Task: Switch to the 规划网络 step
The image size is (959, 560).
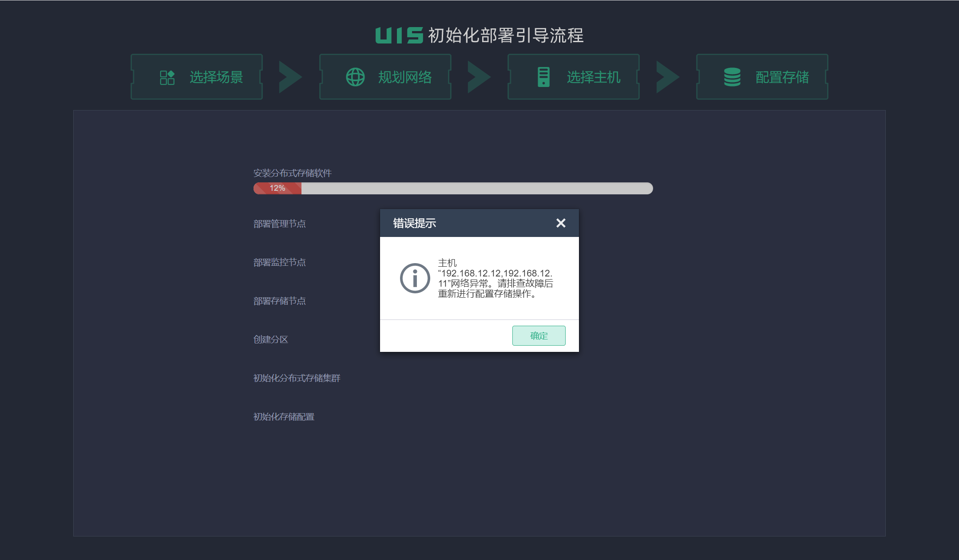Action: [404, 77]
